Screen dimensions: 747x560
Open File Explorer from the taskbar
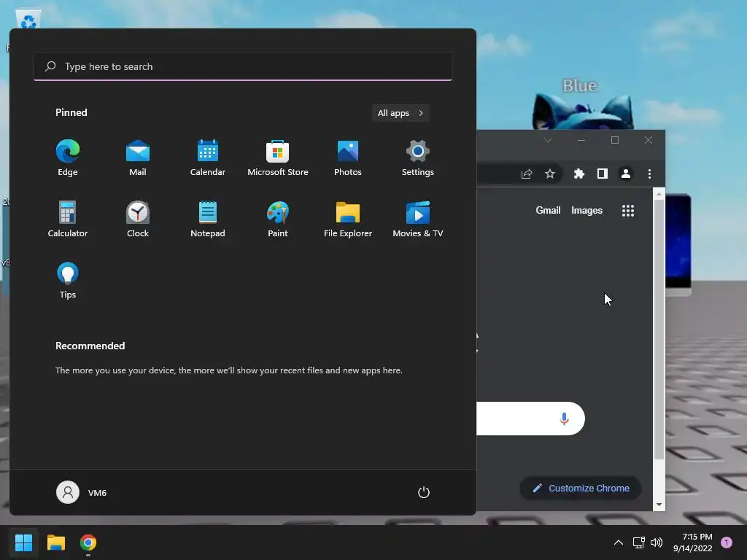[x=55, y=542]
